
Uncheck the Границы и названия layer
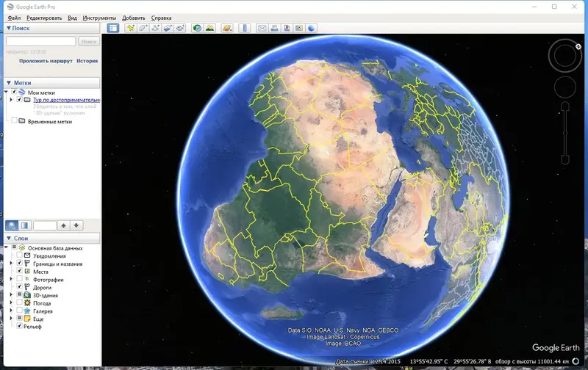click(x=20, y=264)
